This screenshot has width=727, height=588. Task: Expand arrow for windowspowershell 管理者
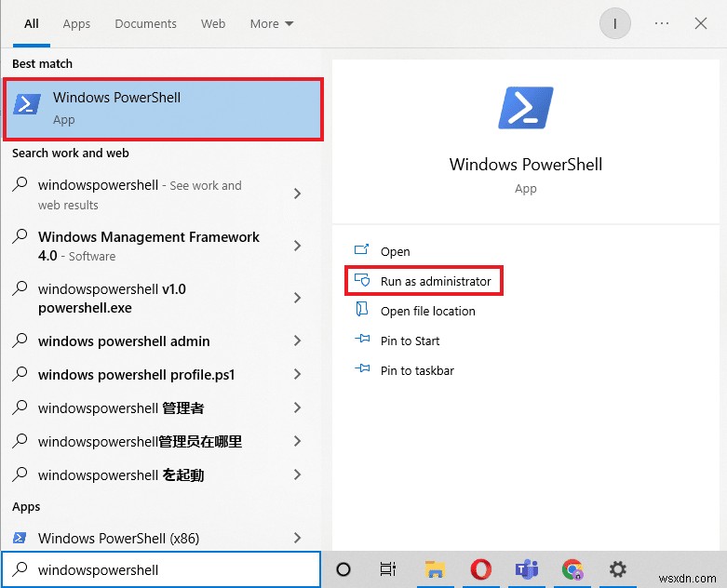click(298, 408)
